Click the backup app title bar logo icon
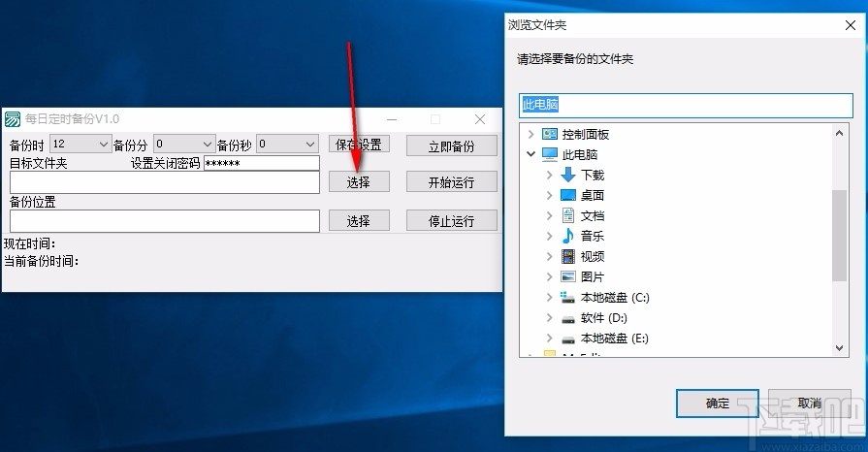This screenshot has width=868, height=452. coord(13,119)
